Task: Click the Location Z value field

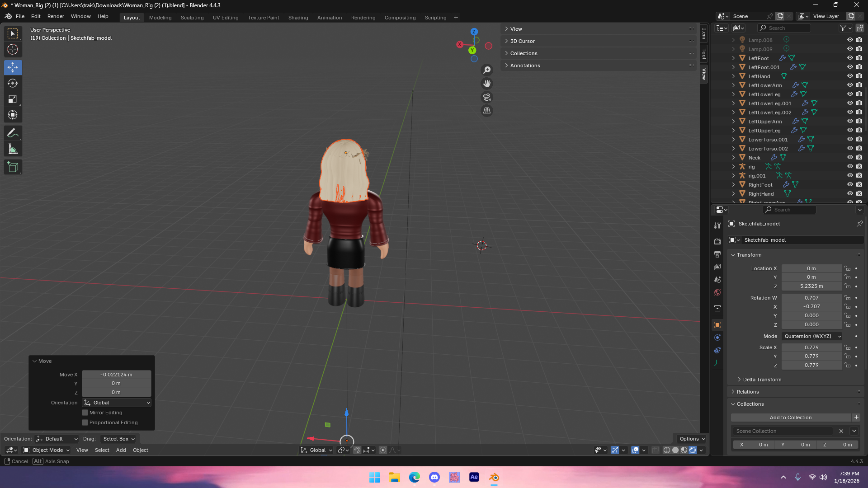Action: tap(811, 286)
